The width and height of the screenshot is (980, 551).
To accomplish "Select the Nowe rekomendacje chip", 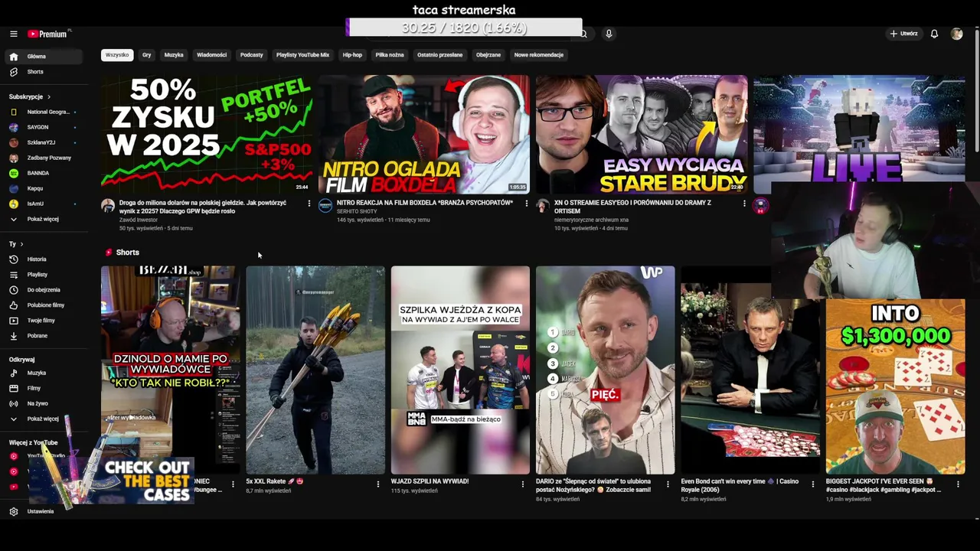I will click(x=539, y=55).
